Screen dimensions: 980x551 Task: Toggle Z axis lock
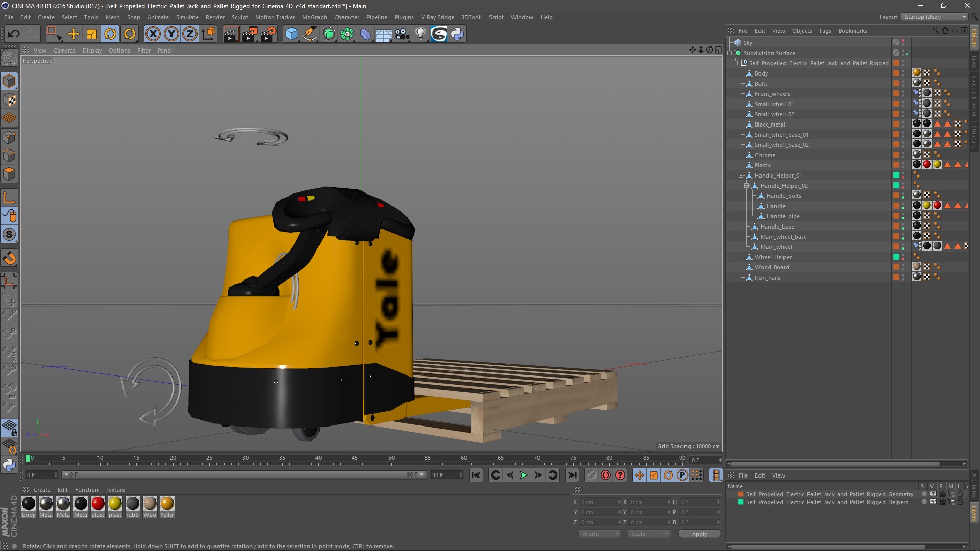pyautogui.click(x=190, y=34)
